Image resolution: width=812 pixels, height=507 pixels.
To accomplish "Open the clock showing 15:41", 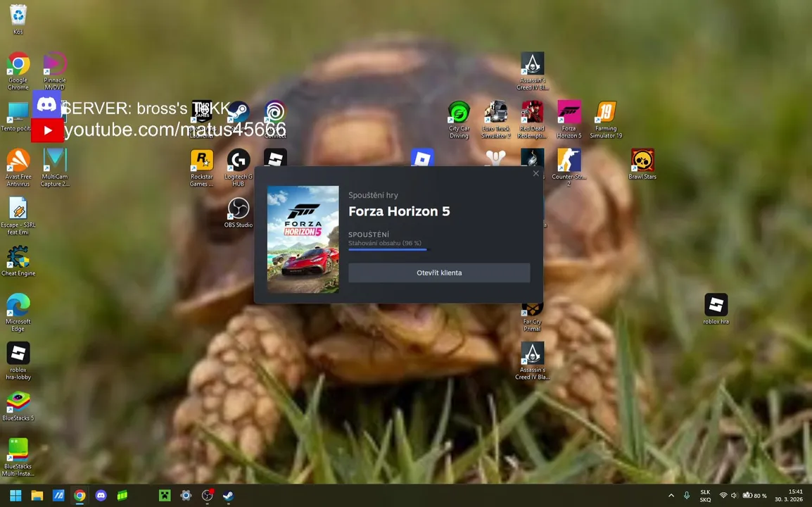I will (789, 496).
